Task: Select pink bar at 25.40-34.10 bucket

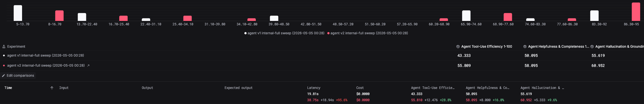Action: point(187,18)
